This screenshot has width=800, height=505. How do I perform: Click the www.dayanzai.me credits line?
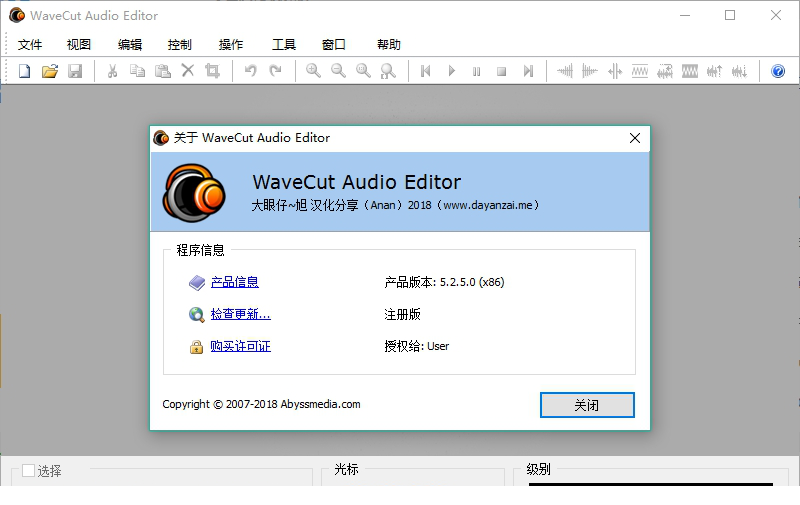pos(395,205)
